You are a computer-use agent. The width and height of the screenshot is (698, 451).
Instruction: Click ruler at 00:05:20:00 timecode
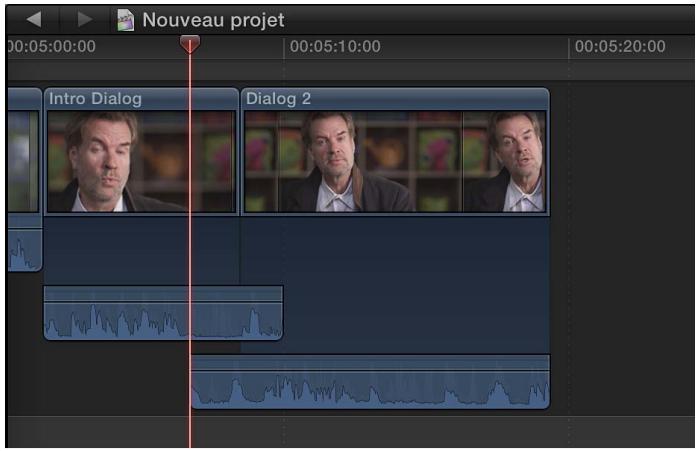tap(620, 46)
